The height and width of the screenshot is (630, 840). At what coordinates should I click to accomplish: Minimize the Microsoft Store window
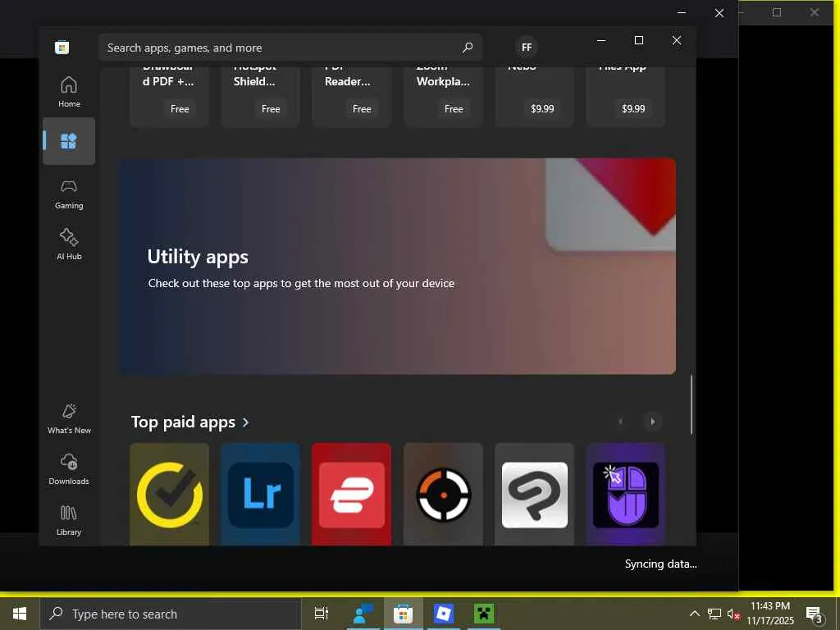(601, 40)
